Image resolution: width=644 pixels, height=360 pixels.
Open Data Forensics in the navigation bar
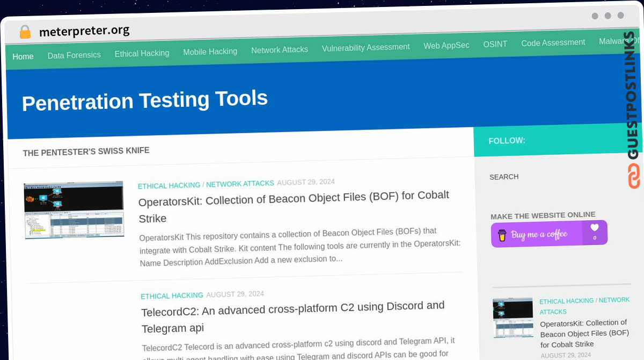pos(74,55)
